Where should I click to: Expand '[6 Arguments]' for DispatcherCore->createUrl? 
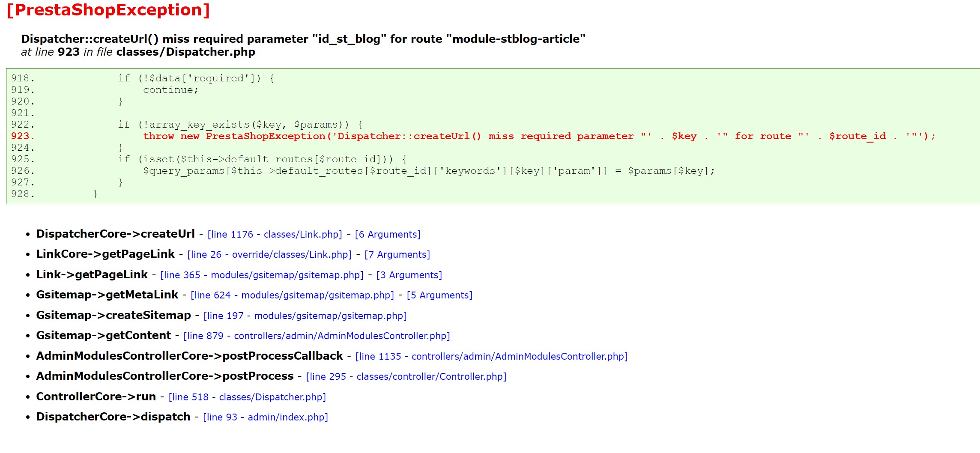click(388, 234)
